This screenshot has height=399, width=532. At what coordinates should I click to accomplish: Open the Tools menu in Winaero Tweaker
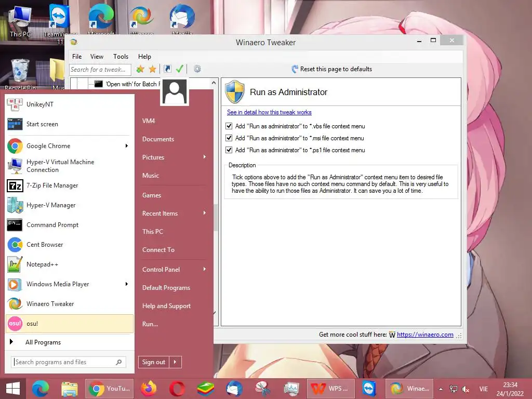[x=121, y=57]
